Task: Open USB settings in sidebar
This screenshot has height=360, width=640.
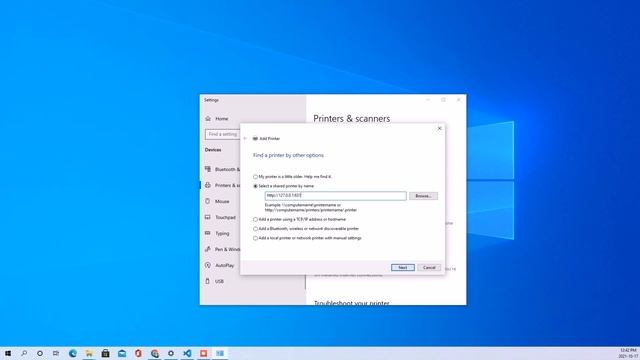Action: pos(219,281)
